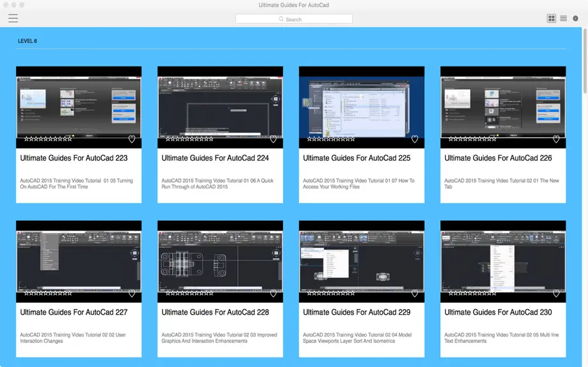Favorite Ultimate Guides For AutoCad 224
The height and width of the screenshot is (367, 588).
tap(274, 139)
